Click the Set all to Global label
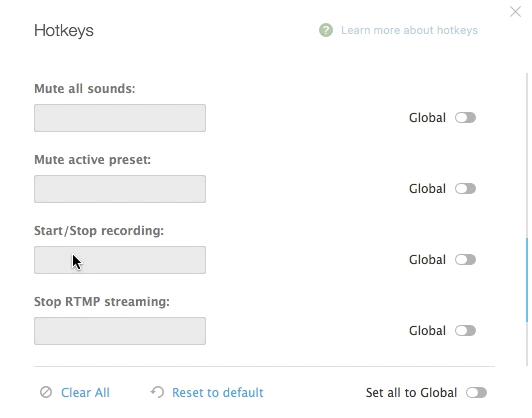 pos(411,393)
